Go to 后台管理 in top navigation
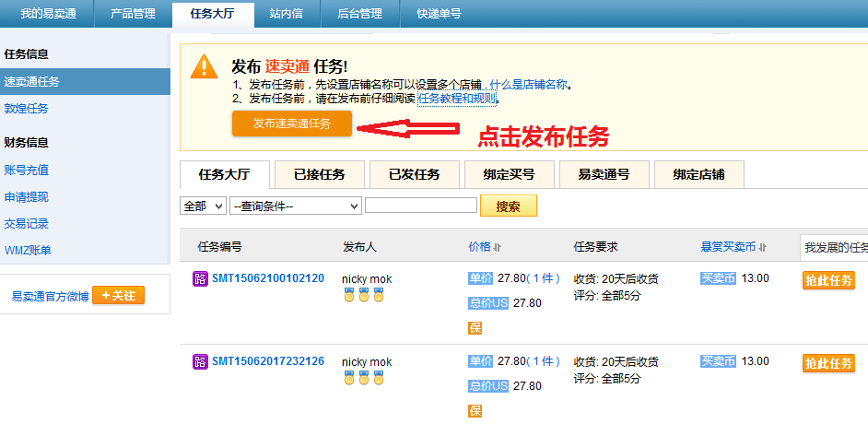868x424 pixels. point(359,14)
